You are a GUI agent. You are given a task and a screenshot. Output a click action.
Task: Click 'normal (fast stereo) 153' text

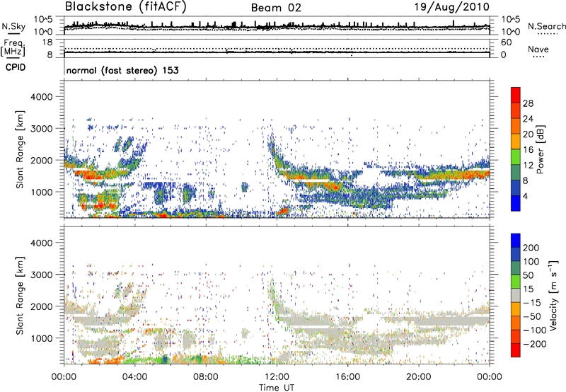pos(122,71)
